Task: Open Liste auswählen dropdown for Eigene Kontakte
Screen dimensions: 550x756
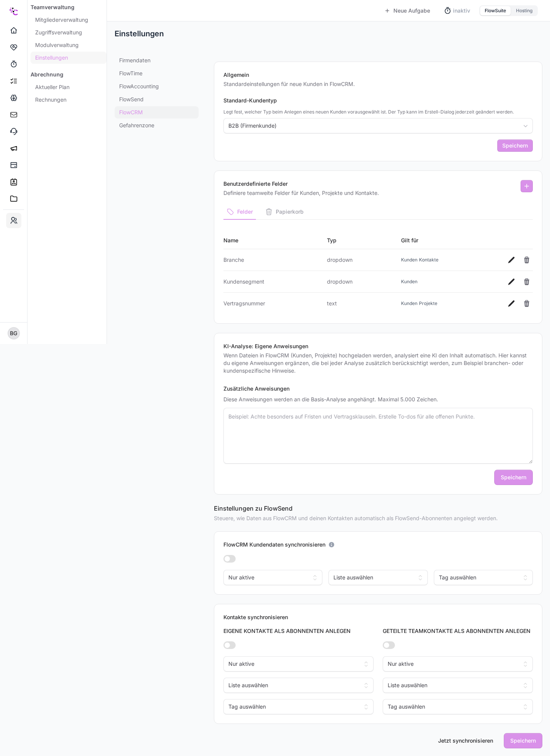Action: pyautogui.click(x=298, y=685)
